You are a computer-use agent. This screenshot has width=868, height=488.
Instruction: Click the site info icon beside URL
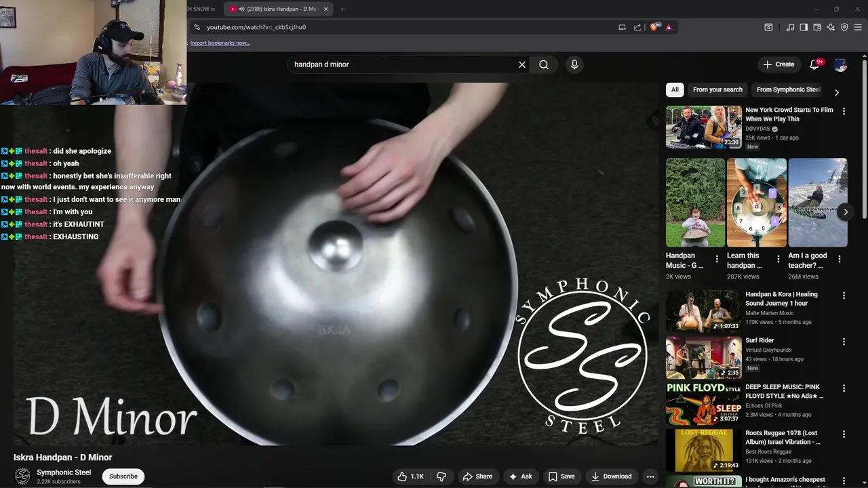[197, 27]
